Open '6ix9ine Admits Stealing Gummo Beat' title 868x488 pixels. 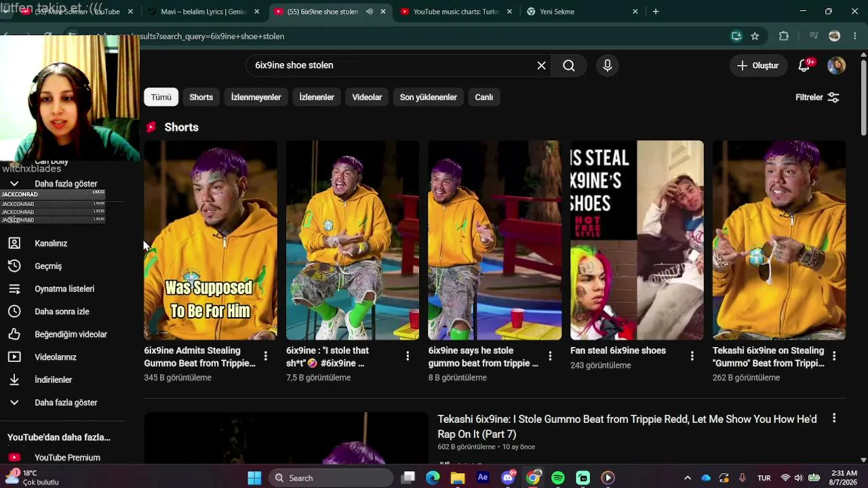click(x=199, y=357)
